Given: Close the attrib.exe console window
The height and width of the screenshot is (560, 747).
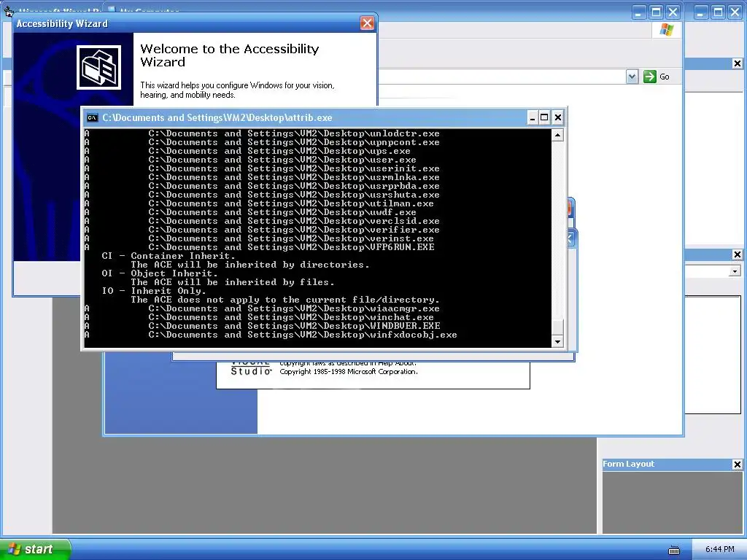Looking at the screenshot, I should [x=558, y=117].
